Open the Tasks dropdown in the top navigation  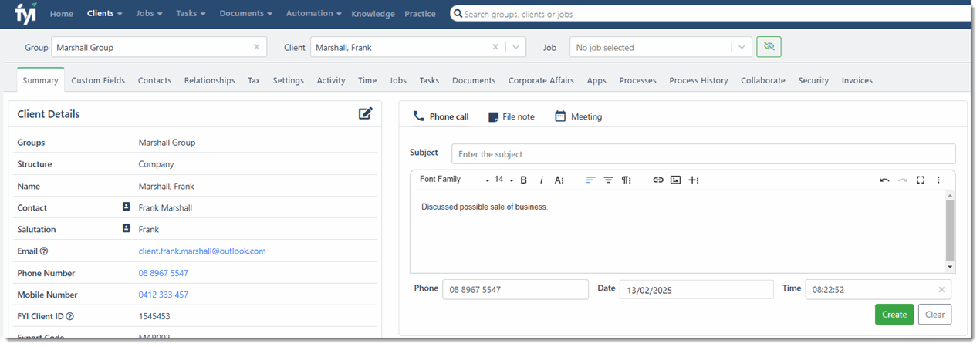click(192, 13)
